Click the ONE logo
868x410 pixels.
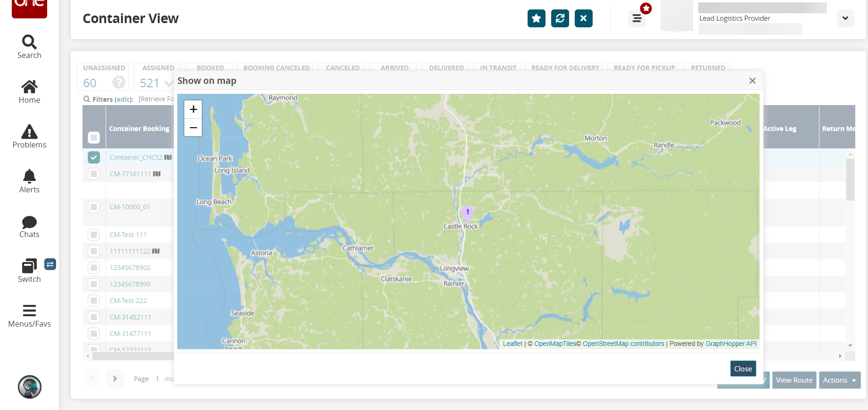(29, 8)
